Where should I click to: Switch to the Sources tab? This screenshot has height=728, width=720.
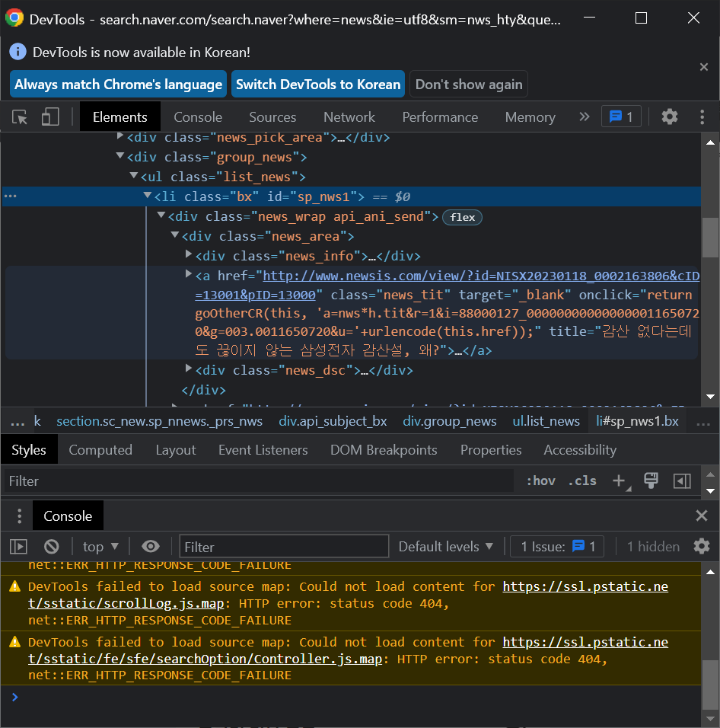click(272, 117)
